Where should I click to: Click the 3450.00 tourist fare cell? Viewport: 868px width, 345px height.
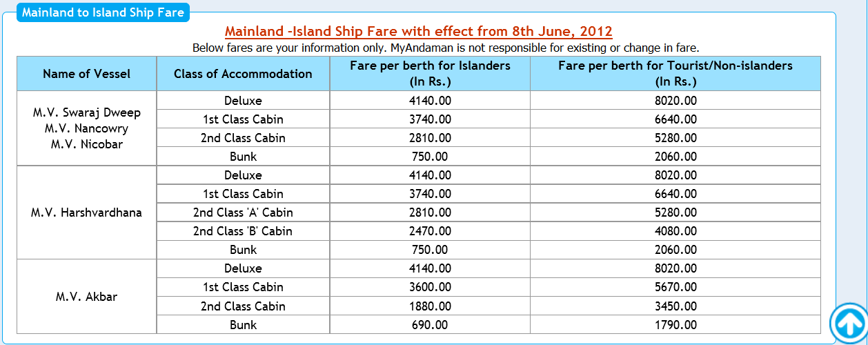(675, 306)
